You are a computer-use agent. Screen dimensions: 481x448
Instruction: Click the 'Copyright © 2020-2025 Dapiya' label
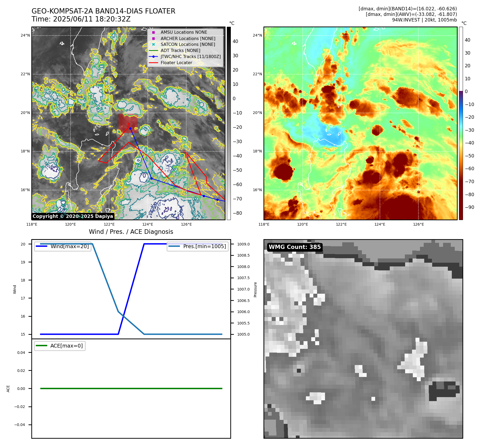coord(73,216)
